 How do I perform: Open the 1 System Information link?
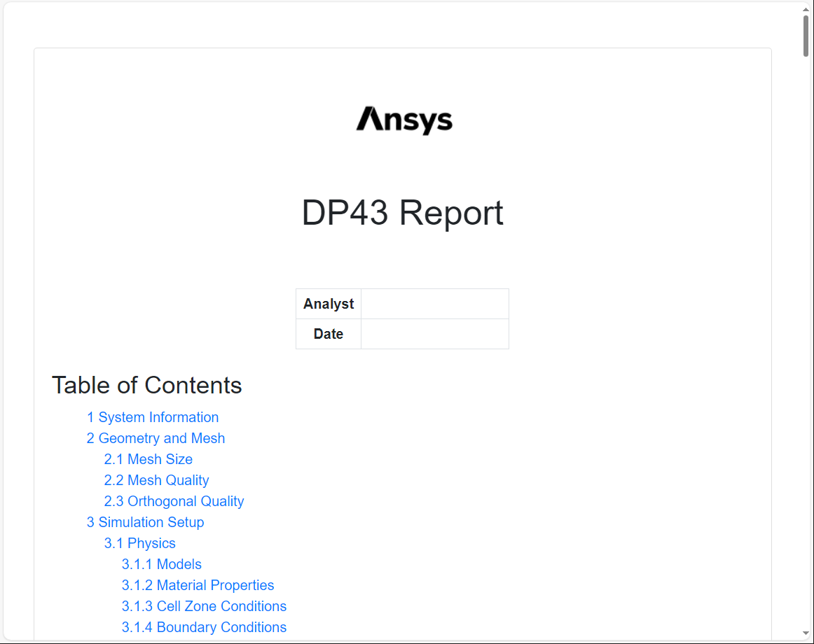point(153,417)
